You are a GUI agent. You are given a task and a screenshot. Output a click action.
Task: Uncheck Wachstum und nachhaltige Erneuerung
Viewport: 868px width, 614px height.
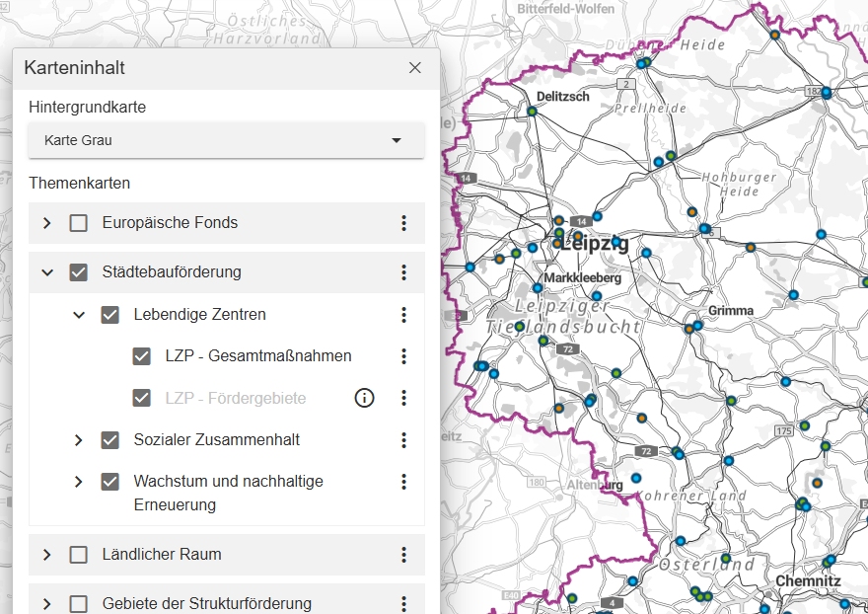(x=109, y=481)
